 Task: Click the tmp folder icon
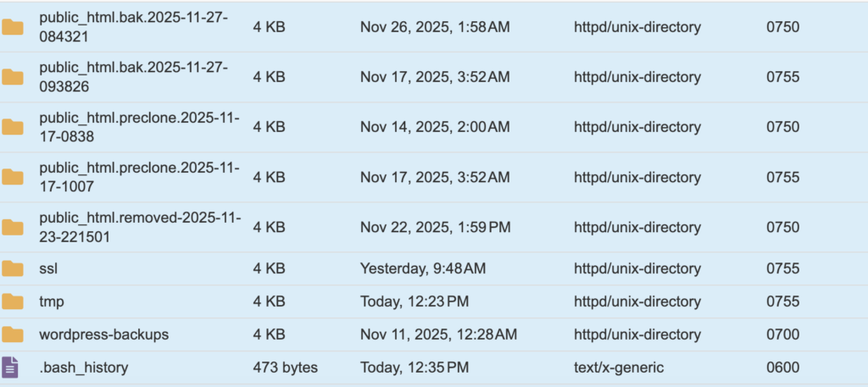[13, 301]
